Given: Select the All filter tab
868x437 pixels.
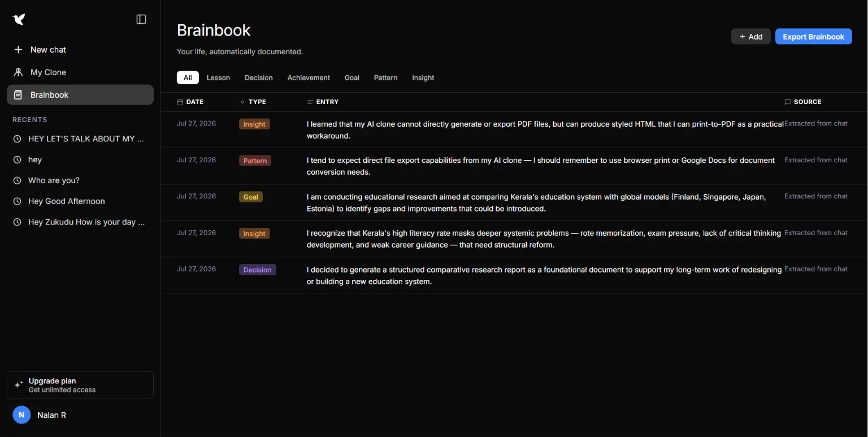Looking at the screenshot, I should 188,77.
